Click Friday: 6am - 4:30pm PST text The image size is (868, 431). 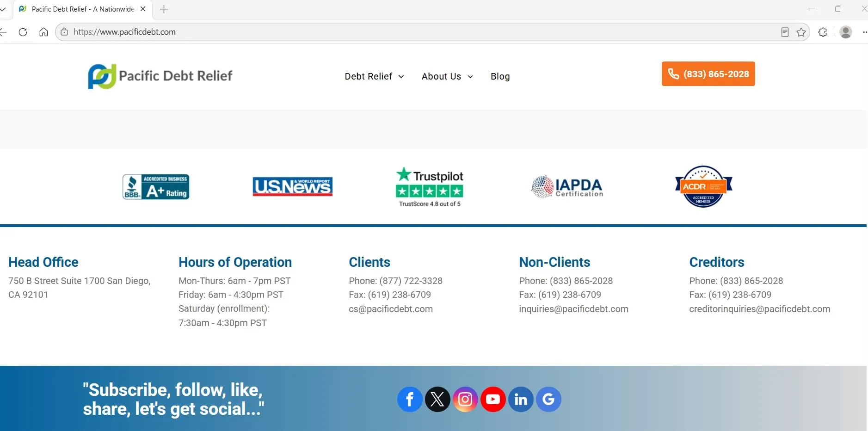pos(231,295)
